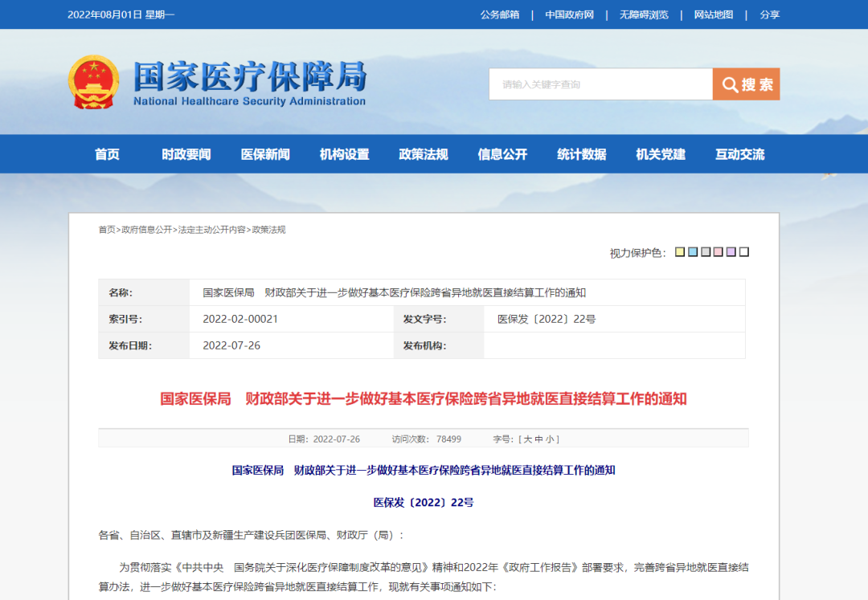Viewport: 868px width, 600px height.
Task: Click the blue centered 医保发〔2022〕22号 line
Action: (x=424, y=502)
